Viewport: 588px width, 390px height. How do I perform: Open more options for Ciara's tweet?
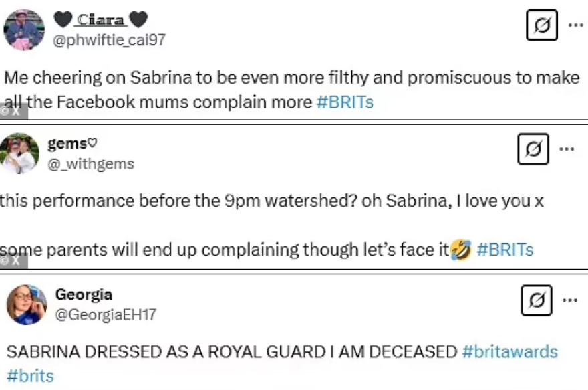pos(575,25)
